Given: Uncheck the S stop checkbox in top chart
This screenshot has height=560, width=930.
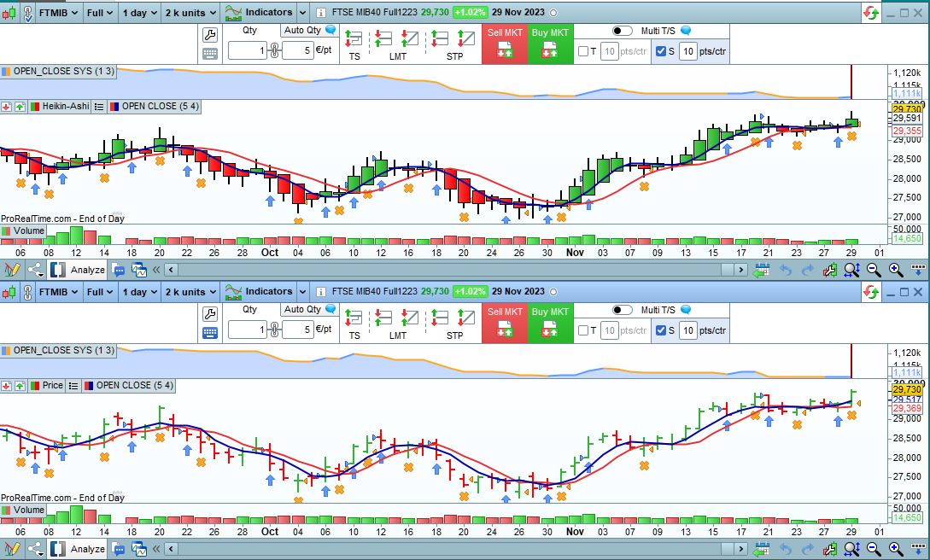Looking at the screenshot, I should [661, 51].
